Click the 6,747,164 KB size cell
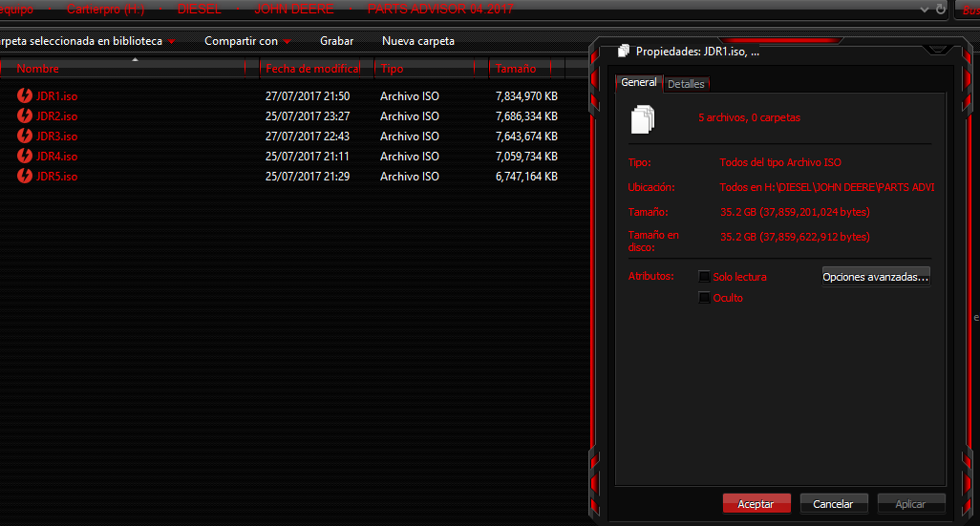 click(526, 177)
